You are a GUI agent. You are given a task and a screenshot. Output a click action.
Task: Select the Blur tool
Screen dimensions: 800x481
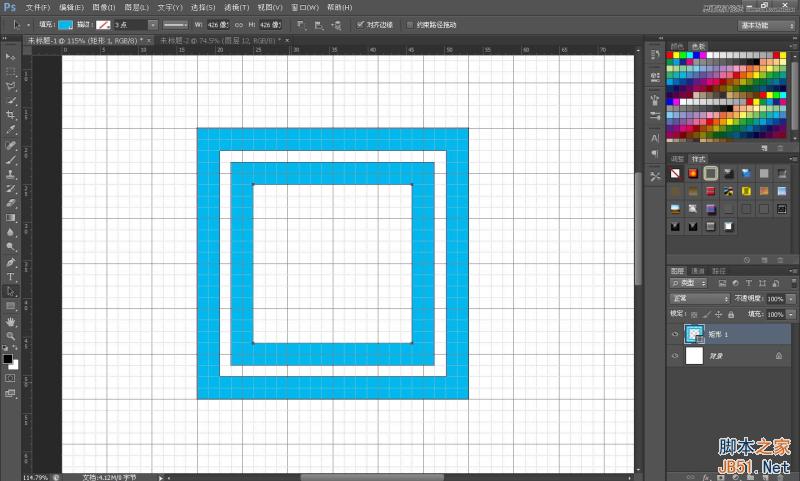tap(10, 232)
